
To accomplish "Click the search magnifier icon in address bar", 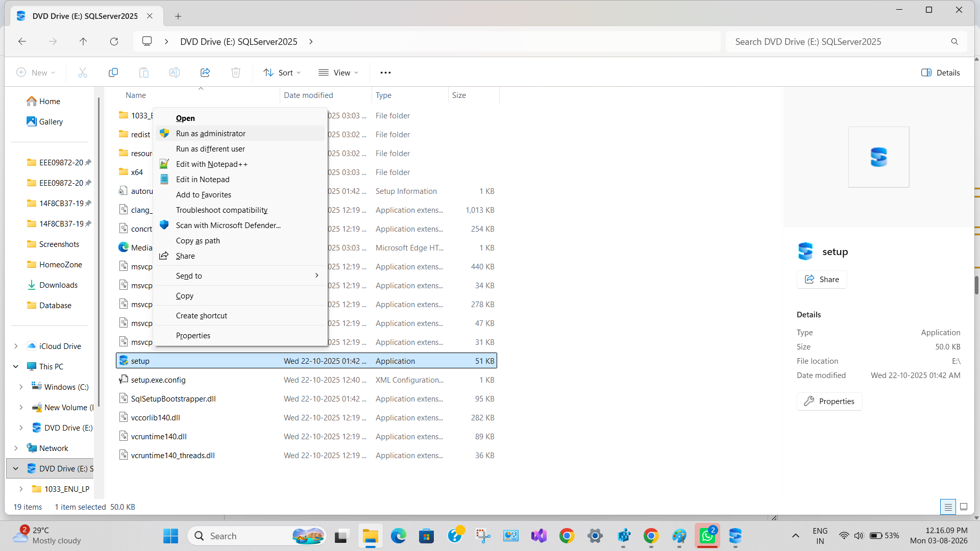I will [954, 41].
